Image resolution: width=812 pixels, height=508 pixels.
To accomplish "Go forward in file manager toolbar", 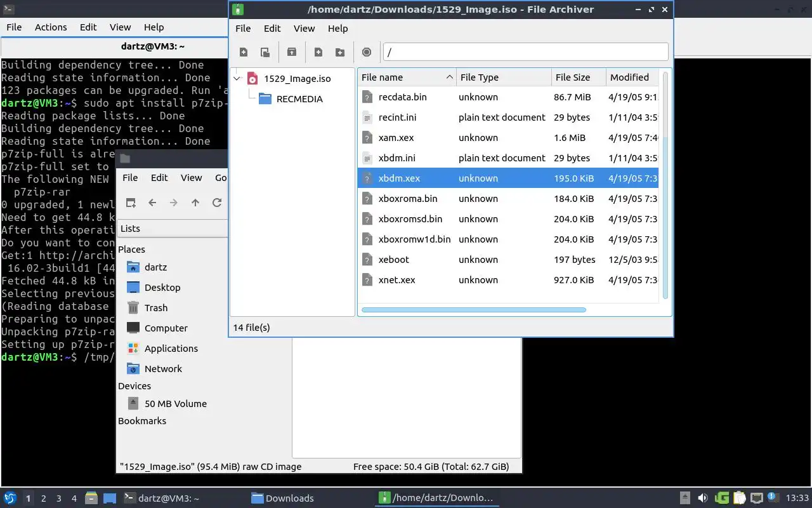I will (174, 203).
